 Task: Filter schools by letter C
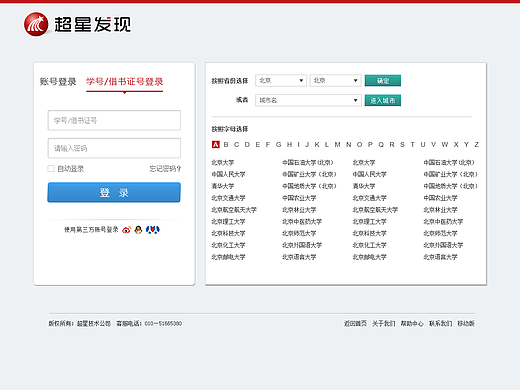(237, 144)
